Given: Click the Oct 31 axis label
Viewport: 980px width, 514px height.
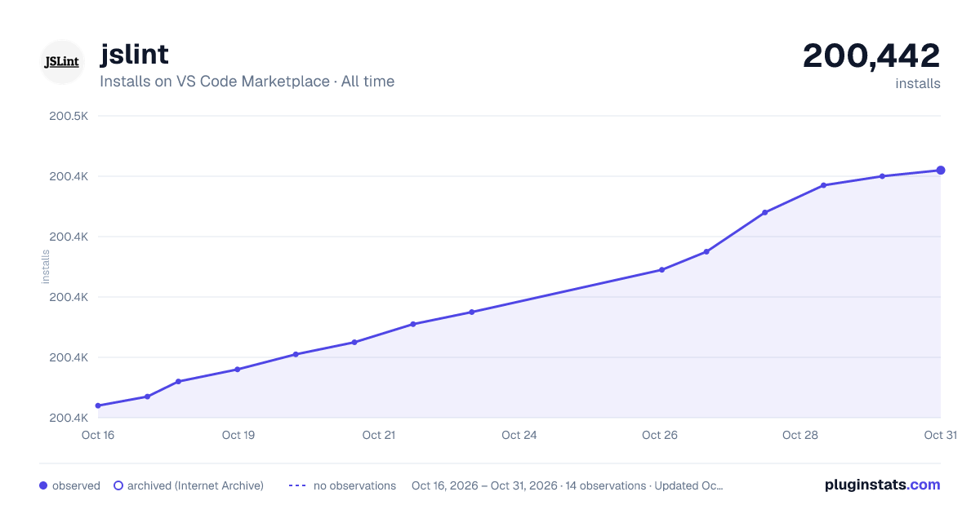Looking at the screenshot, I should 940,435.
